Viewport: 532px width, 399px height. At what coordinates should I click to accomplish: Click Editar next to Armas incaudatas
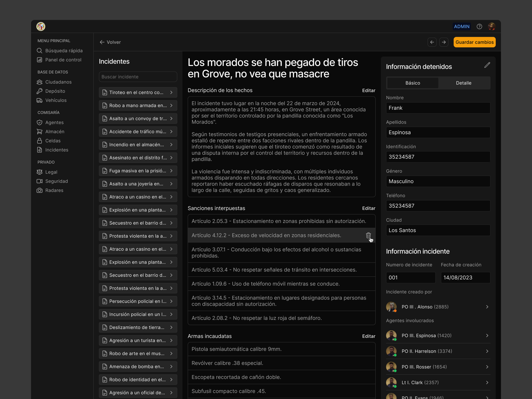coord(369,336)
